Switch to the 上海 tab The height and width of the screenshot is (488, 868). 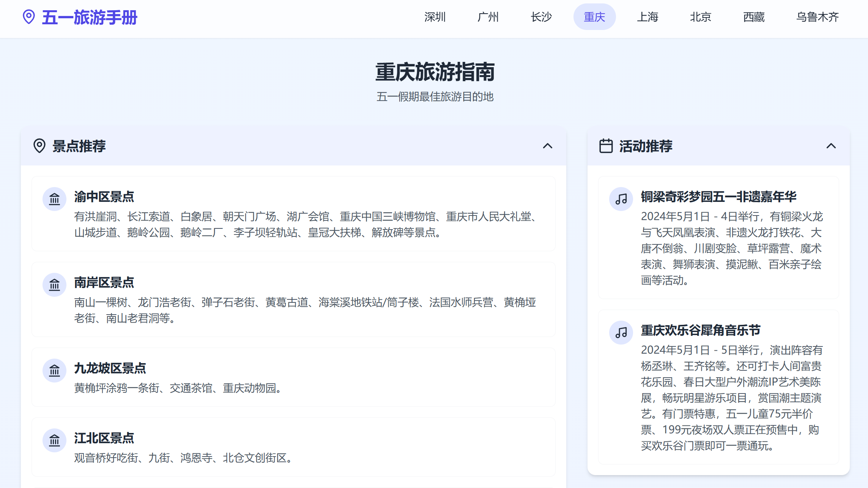(x=647, y=17)
